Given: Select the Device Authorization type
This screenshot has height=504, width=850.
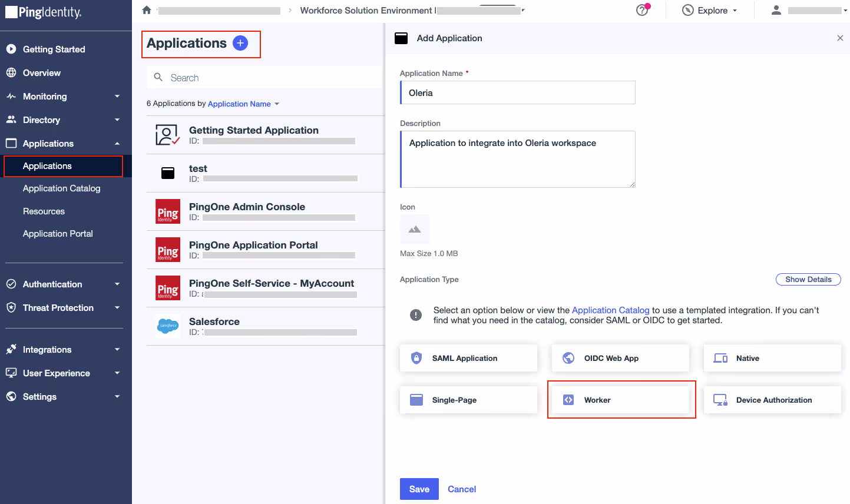Looking at the screenshot, I should point(772,400).
